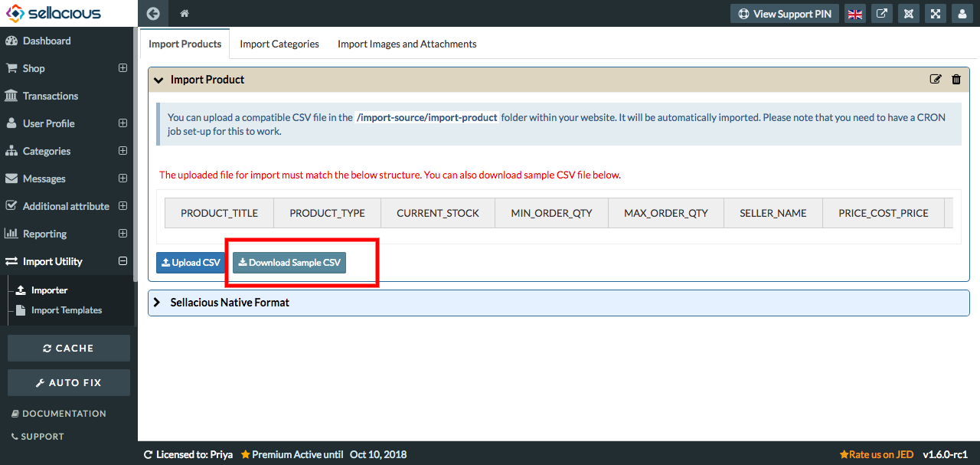Expand the Categories sidebar submenu

click(x=122, y=151)
